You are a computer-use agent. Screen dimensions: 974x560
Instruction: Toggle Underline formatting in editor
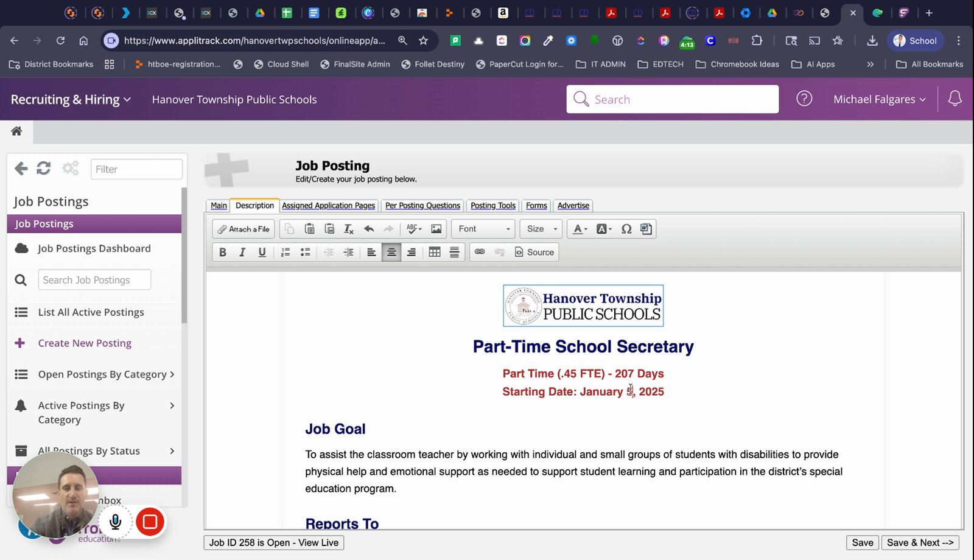click(x=262, y=252)
